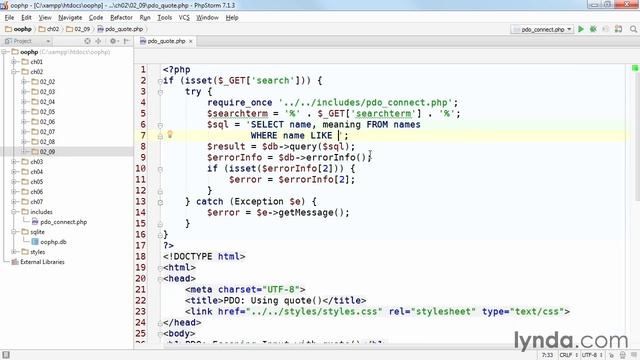The image size is (640, 360).
Task: Click the External Libraries icon
Action: pos(15,262)
